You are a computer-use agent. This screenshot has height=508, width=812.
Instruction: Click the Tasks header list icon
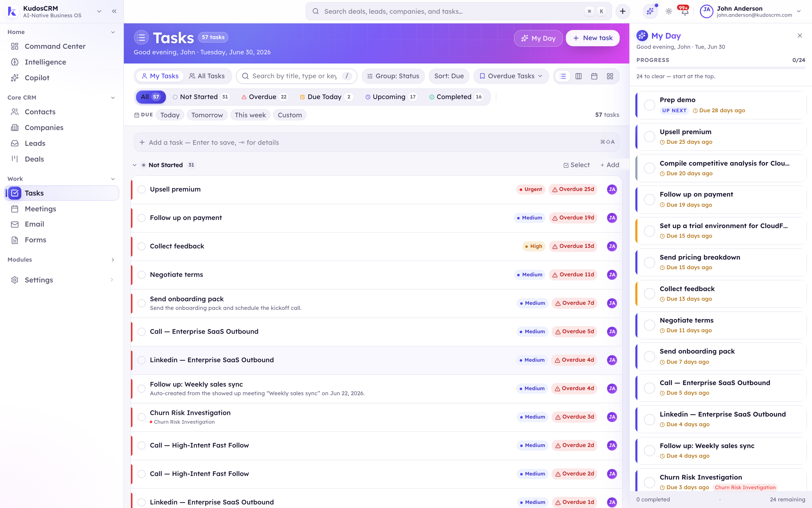(141, 38)
